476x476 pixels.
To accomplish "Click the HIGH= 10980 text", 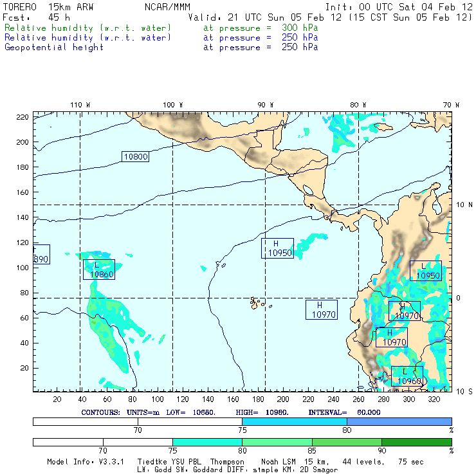I will pyautogui.click(x=262, y=412).
